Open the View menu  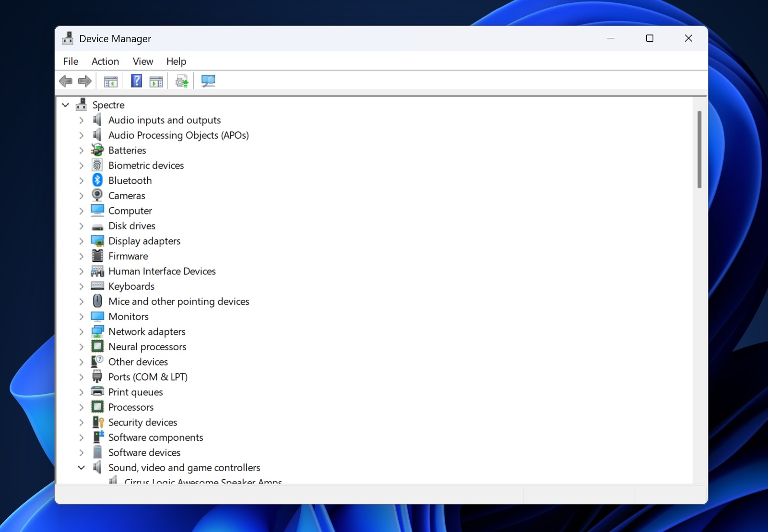coord(142,61)
